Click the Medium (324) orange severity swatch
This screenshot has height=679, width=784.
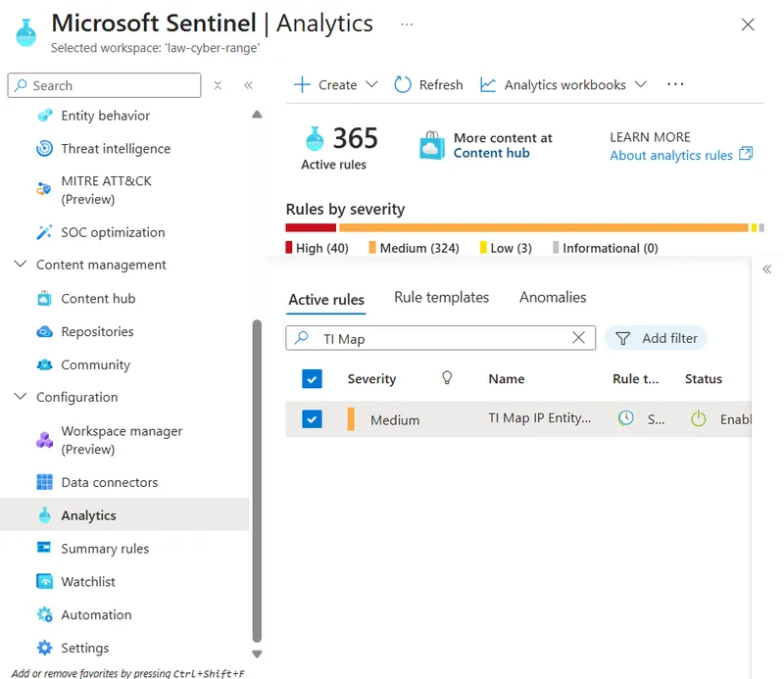click(x=372, y=248)
